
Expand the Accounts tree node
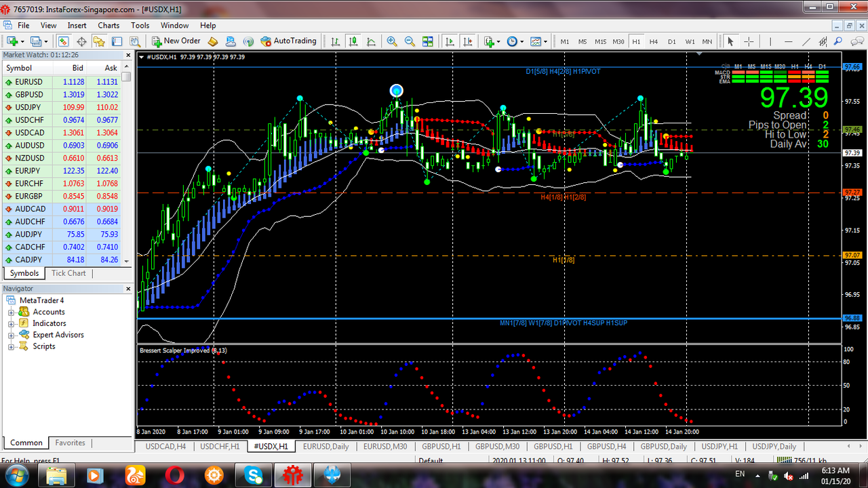pyautogui.click(x=12, y=312)
